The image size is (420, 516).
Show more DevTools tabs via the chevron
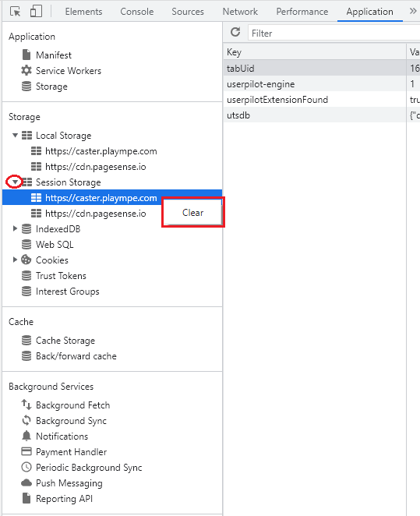tap(413, 11)
